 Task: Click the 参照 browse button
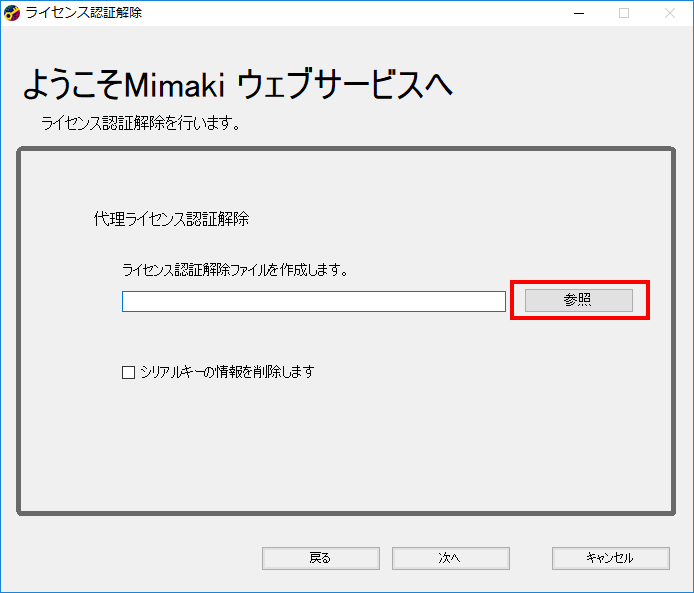click(x=578, y=300)
